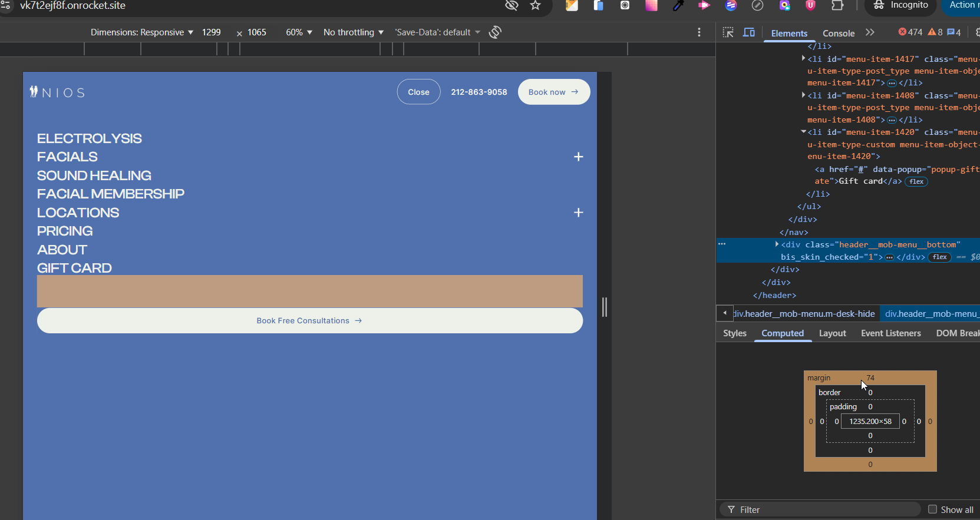980x520 pixels.
Task: Click the 4 issues counter
Action: [954, 32]
